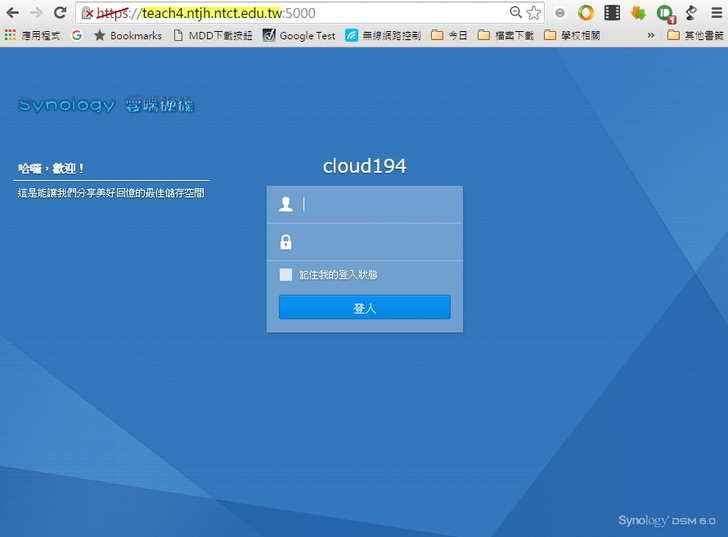Click the orange download arrow extension

coord(637,13)
